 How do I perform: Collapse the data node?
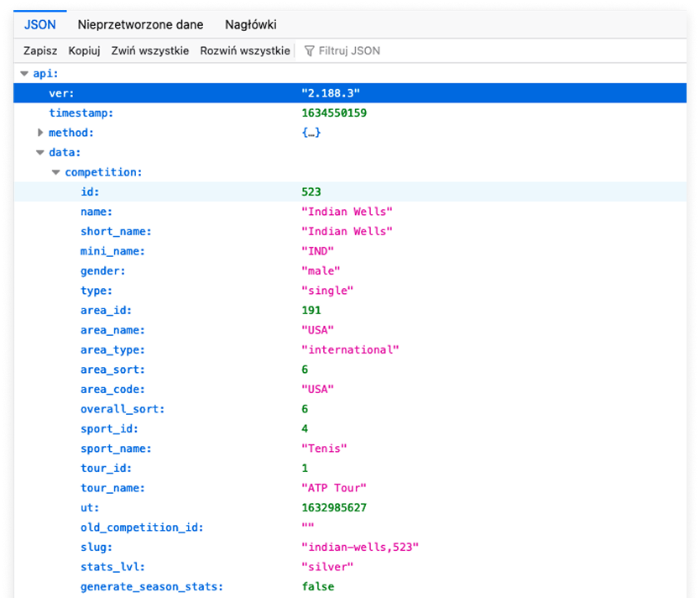point(40,153)
